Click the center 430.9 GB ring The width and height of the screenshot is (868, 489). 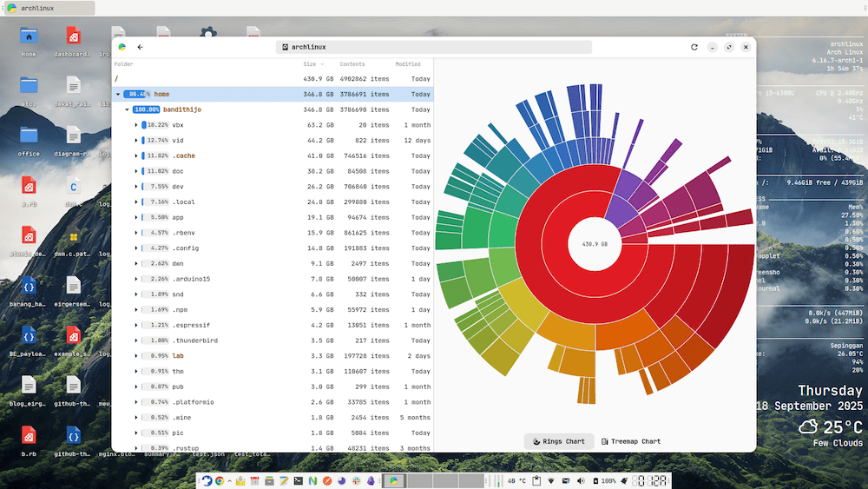(595, 244)
